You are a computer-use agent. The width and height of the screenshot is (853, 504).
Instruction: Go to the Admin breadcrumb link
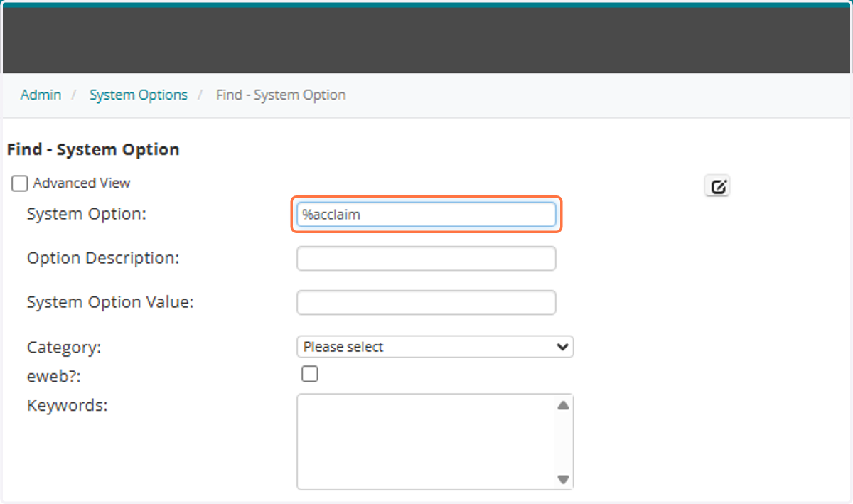coord(41,95)
